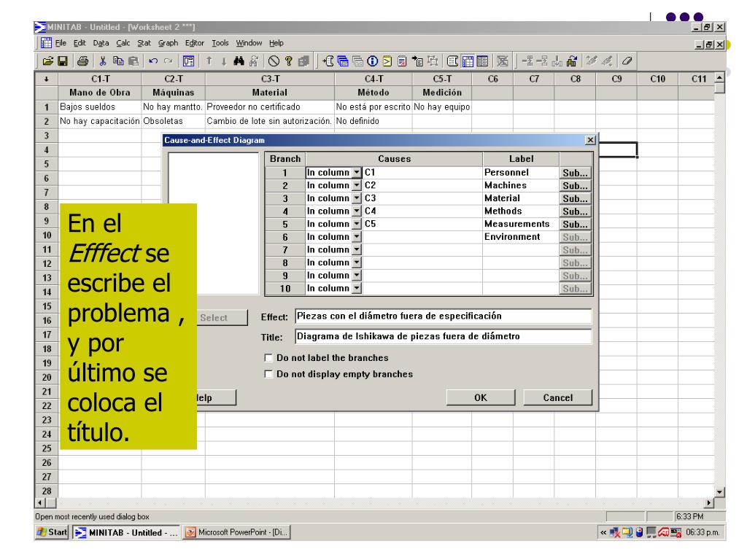Screen dimensions: 747x560
Task: Undo the last action using the toolbar arrow
Action: tap(153, 61)
